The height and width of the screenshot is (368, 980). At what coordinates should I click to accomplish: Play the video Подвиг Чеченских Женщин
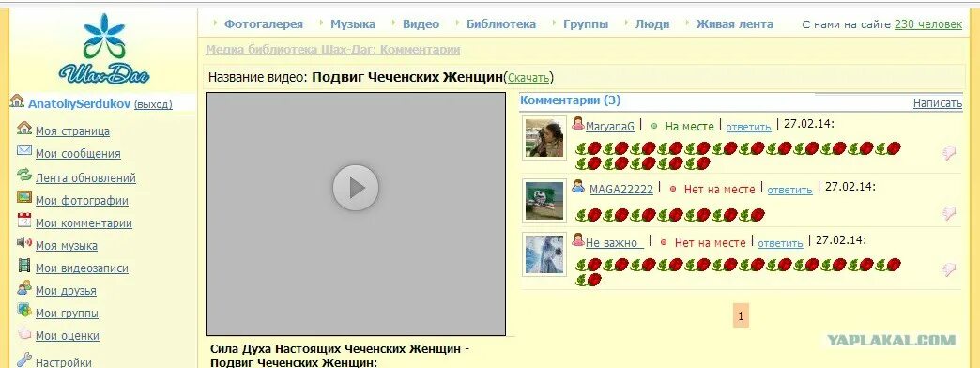point(356,188)
